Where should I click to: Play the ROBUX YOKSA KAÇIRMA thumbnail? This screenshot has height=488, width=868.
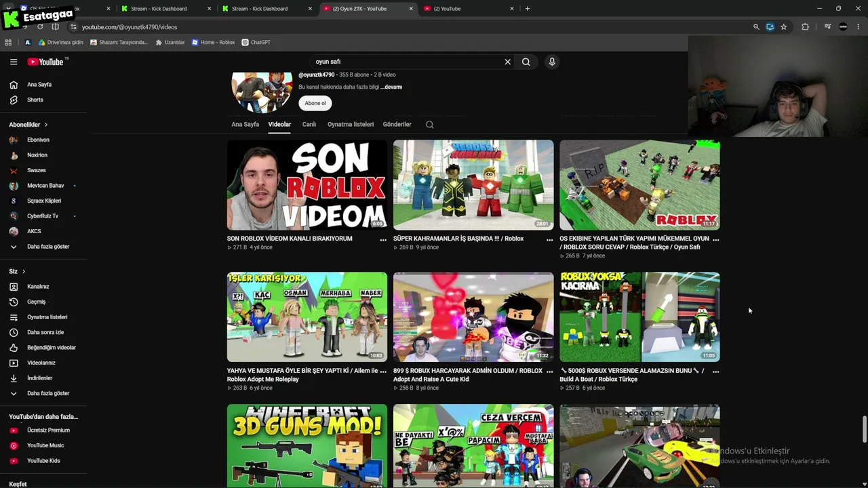click(639, 317)
